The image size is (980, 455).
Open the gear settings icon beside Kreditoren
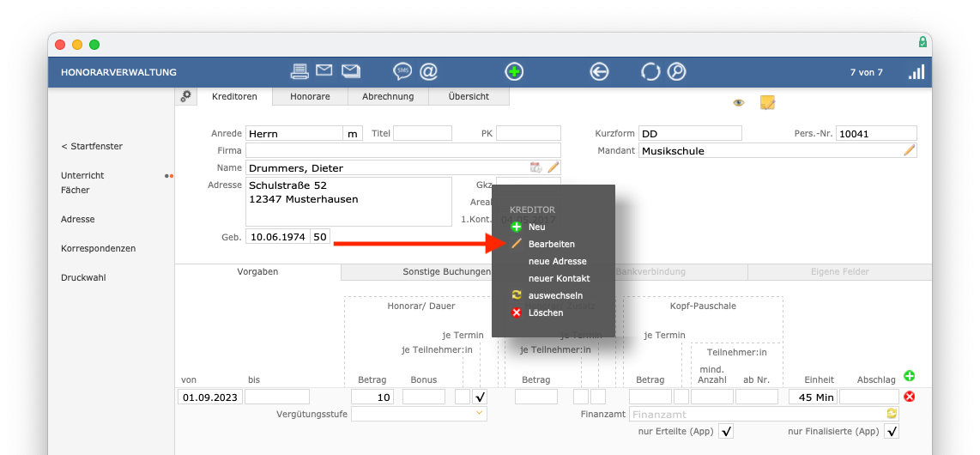click(x=185, y=96)
